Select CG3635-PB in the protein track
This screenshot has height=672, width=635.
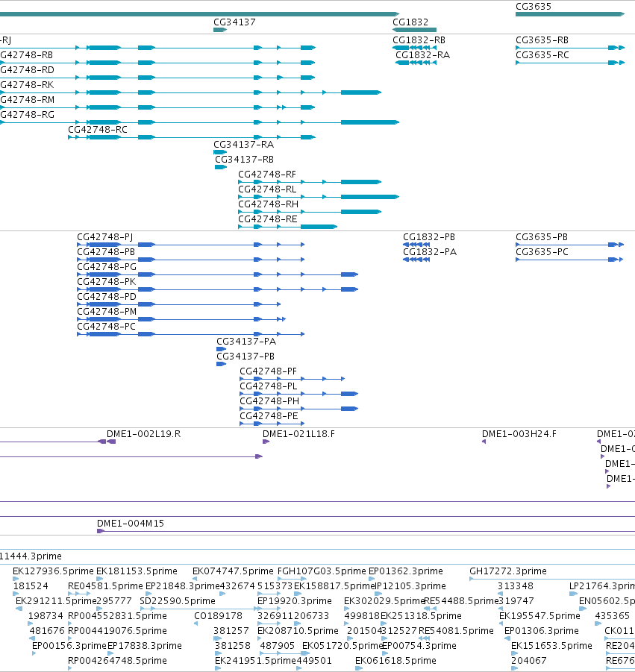542,237
